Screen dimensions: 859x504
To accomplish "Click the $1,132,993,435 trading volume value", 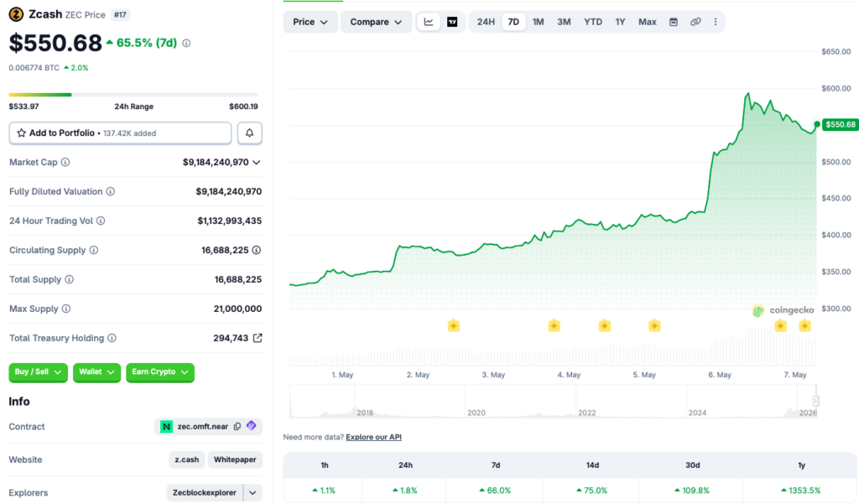I will coord(230,221).
